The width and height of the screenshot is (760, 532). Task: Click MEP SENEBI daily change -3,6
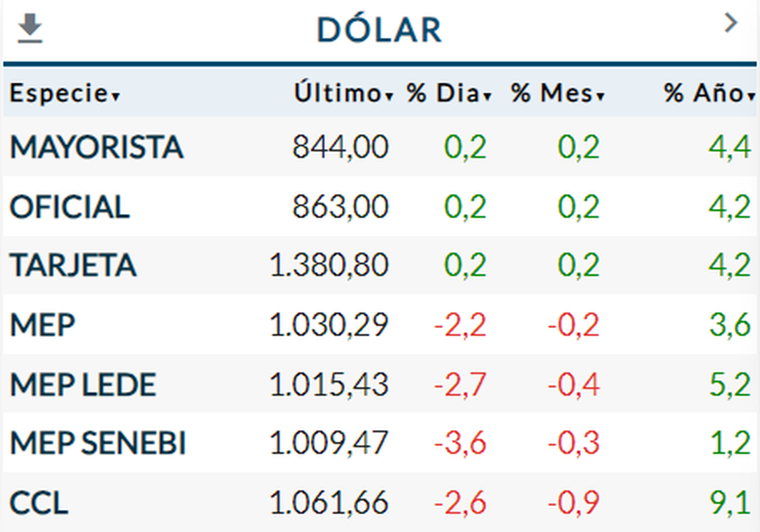pos(460,444)
